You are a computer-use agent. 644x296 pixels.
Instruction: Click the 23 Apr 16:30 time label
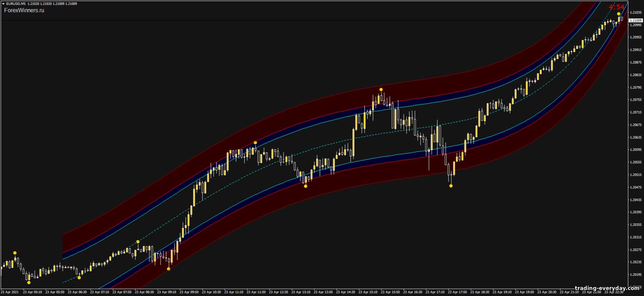412,293
